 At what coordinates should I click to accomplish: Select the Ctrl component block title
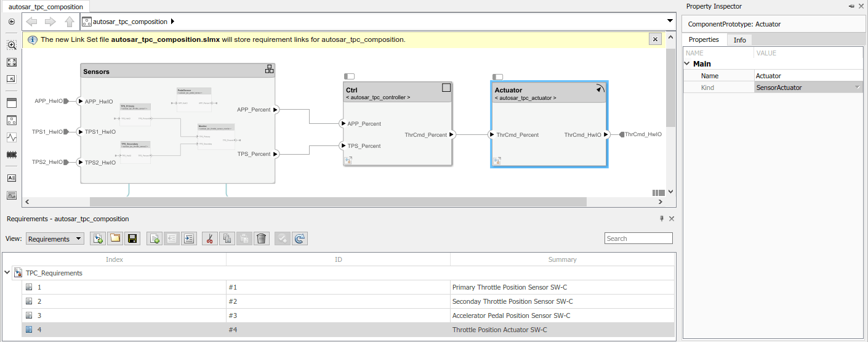point(352,90)
